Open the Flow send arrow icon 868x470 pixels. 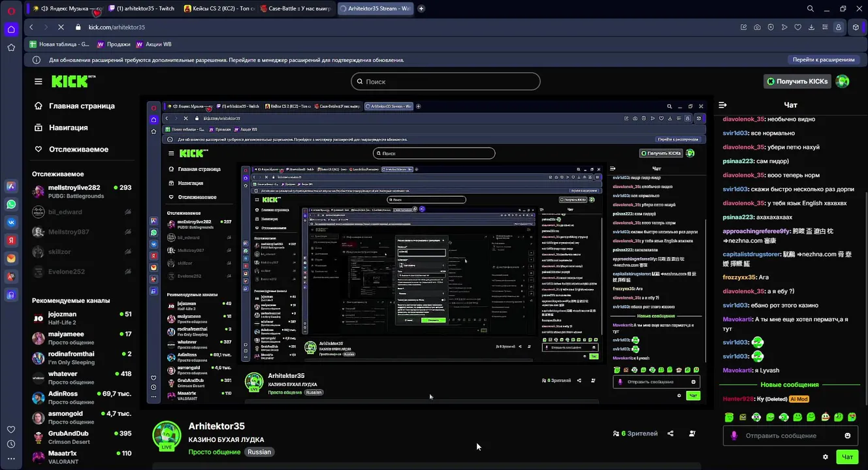[x=784, y=27]
